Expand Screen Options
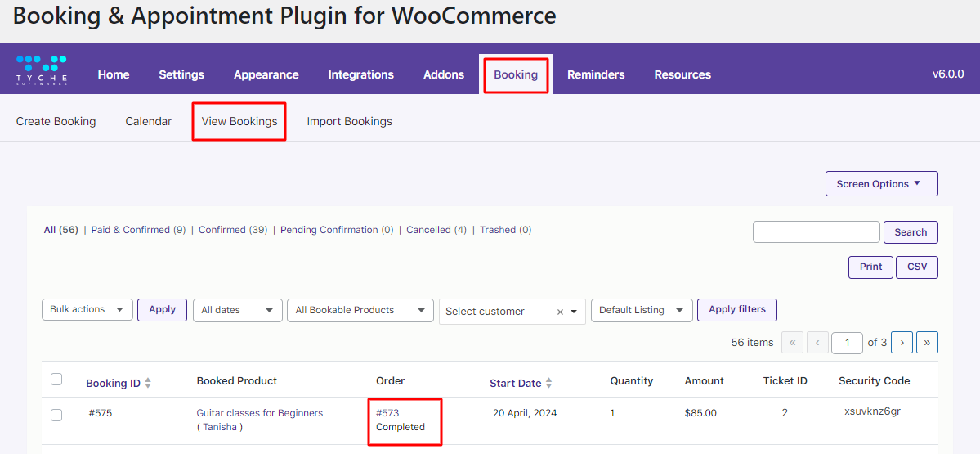 pyautogui.click(x=882, y=184)
